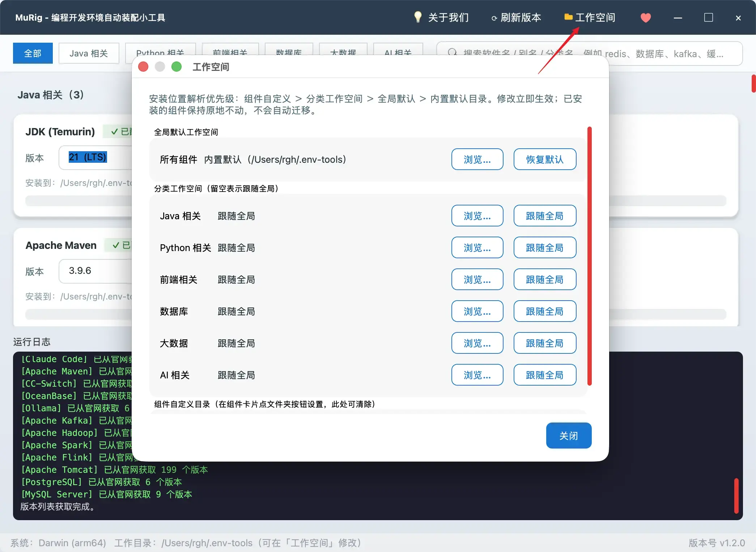Set Java 相关 to 跟随全局

coord(545,216)
